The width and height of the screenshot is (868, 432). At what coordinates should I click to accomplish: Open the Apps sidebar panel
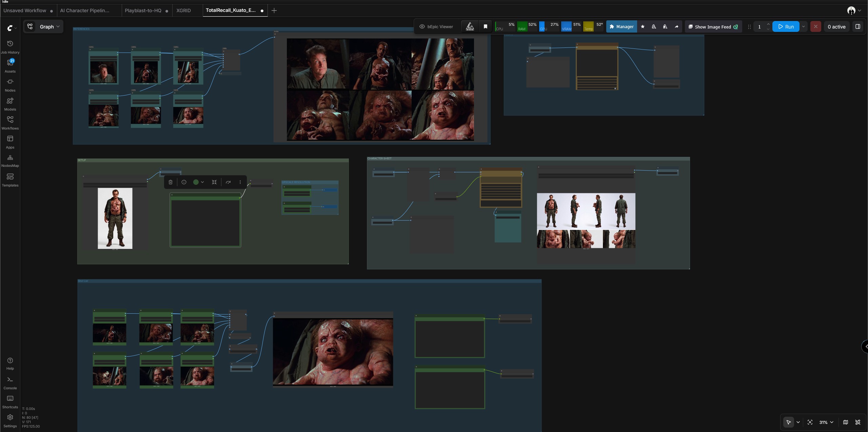(x=10, y=142)
